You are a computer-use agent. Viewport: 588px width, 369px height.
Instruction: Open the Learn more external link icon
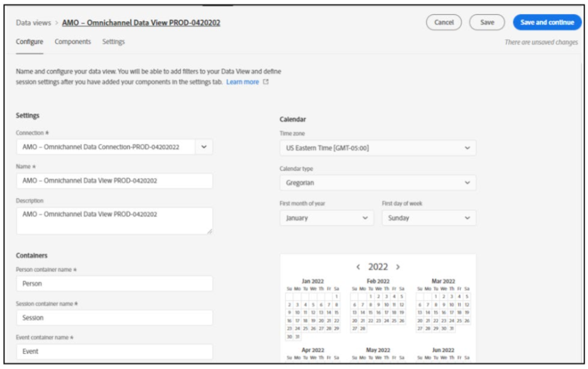[266, 82]
